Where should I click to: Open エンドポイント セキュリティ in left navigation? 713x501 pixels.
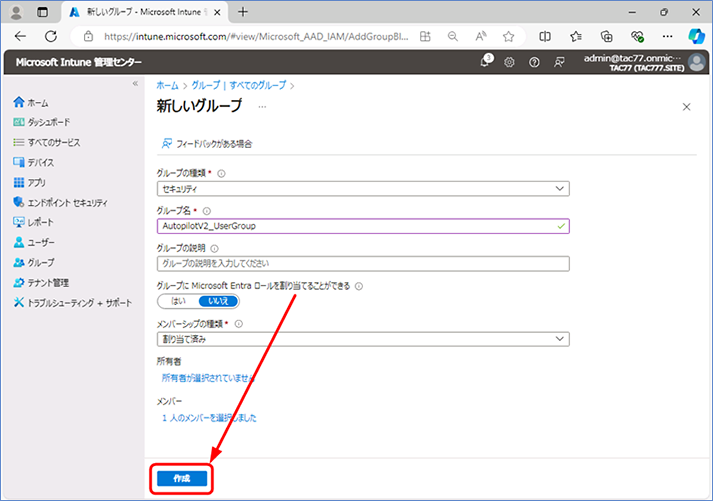point(60,202)
